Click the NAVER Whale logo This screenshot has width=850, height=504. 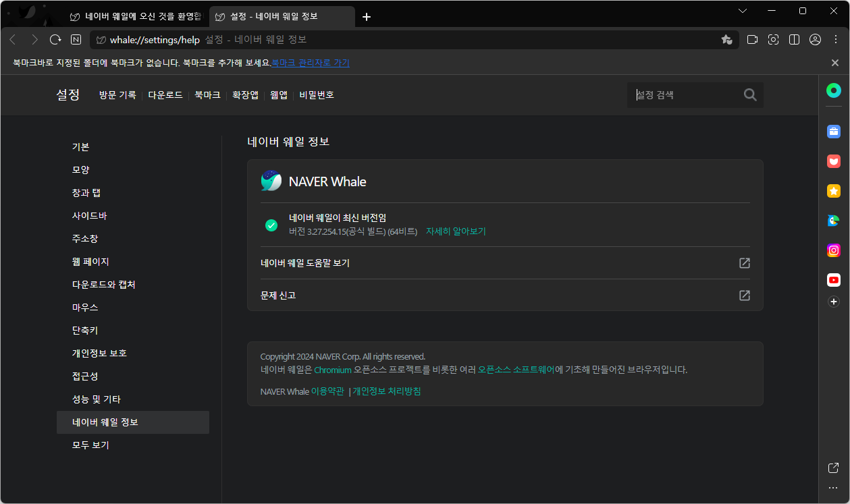(x=271, y=181)
